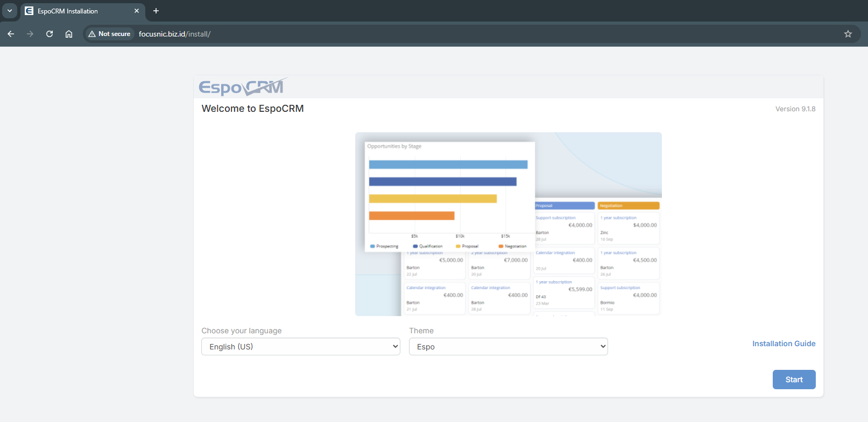Select the EspoCRM Installation tab

[x=75, y=11]
